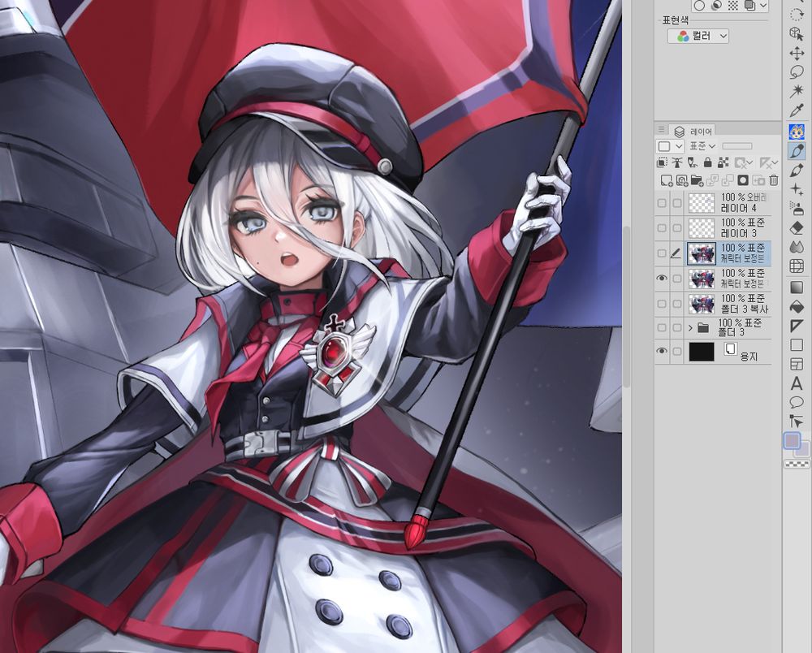The width and height of the screenshot is (812, 653).
Task: Delete the selected layer with trash icon
Action: click(x=774, y=180)
